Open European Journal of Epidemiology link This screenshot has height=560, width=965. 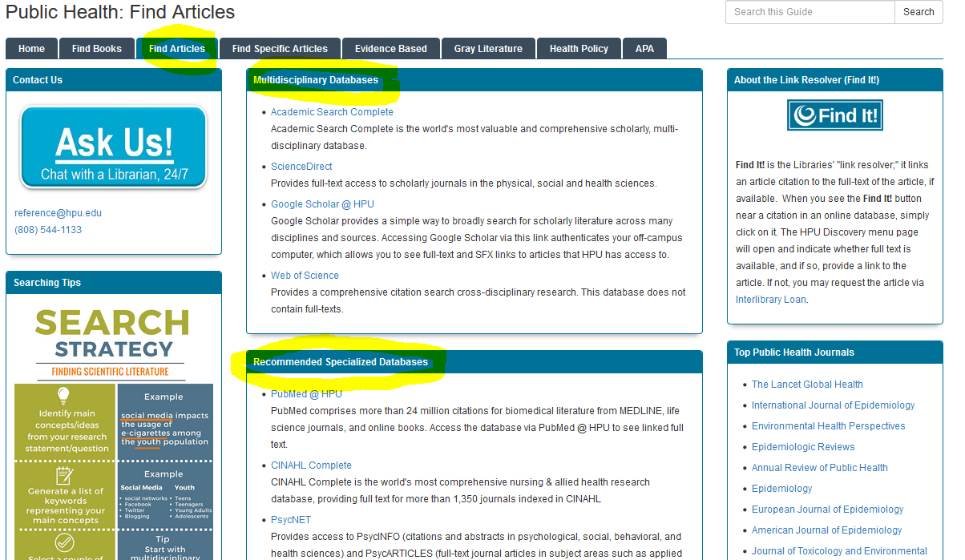(x=827, y=510)
